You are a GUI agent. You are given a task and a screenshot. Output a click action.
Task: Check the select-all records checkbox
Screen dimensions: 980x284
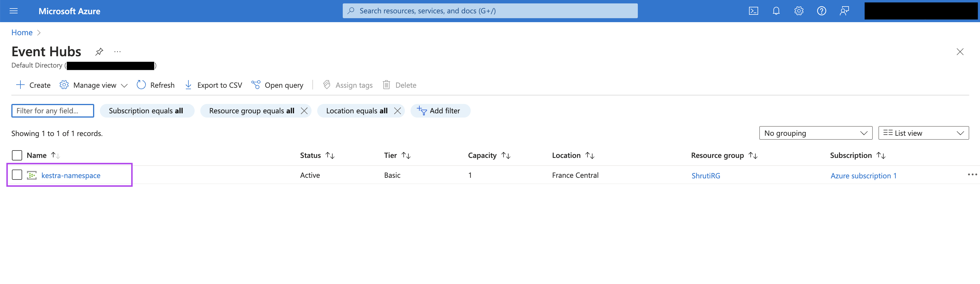(x=17, y=155)
